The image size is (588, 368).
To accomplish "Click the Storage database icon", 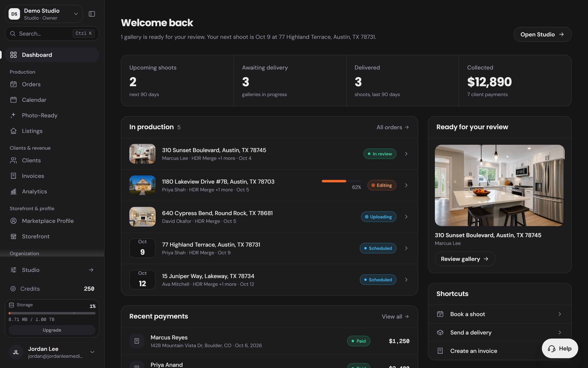I will [11, 305].
